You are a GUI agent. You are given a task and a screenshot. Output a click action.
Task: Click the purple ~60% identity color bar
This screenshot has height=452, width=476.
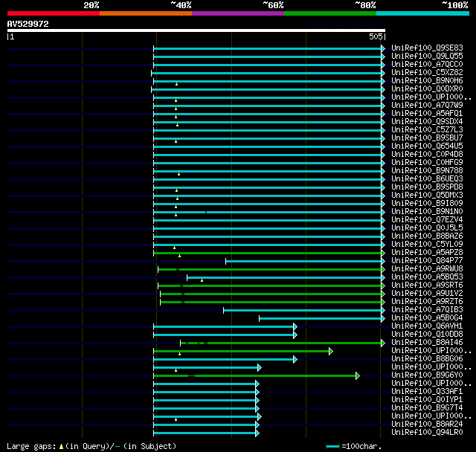238,13
